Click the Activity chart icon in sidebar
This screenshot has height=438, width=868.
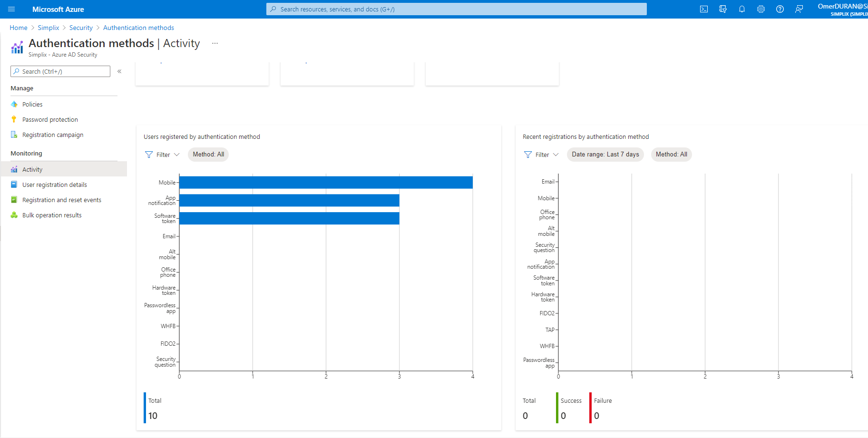coord(14,169)
